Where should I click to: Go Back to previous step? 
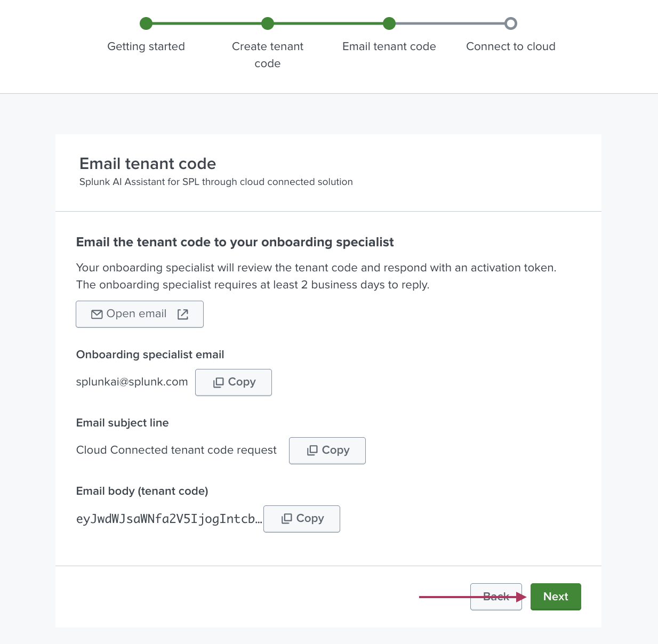tap(496, 597)
